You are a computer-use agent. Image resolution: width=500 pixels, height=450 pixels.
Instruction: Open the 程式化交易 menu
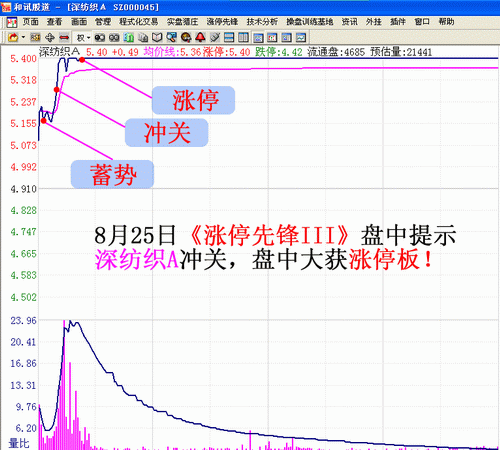tap(139, 22)
